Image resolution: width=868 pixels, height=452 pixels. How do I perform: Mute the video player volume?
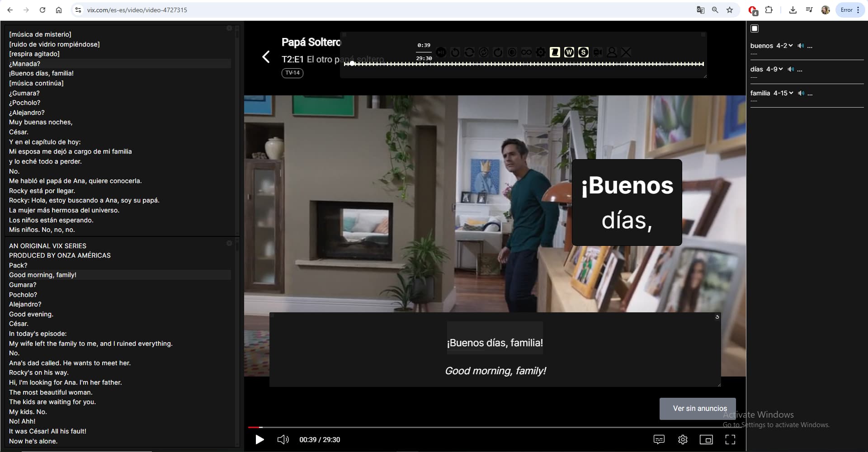coord(283,439)
